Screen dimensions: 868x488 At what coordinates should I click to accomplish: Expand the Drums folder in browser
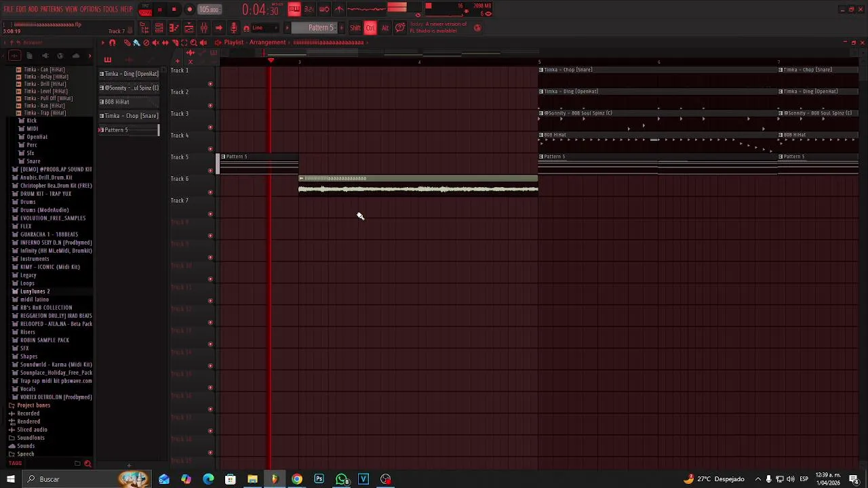click(28, 202)
